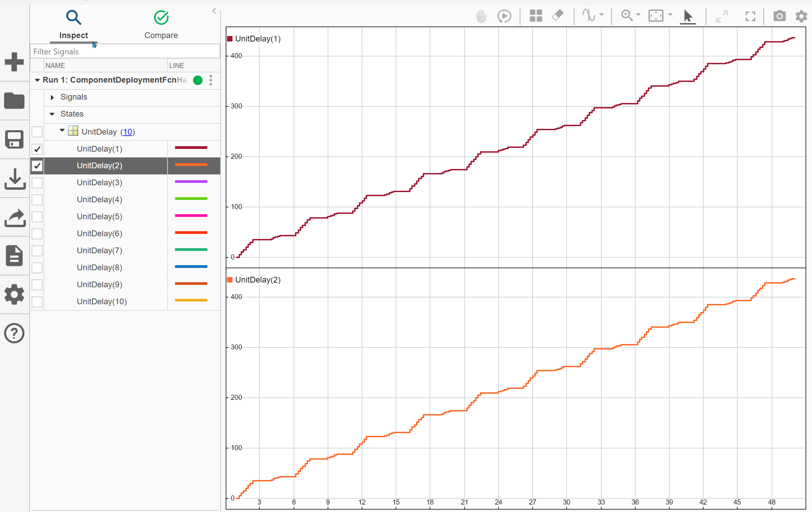Click the clear plot eraser icon
812x512 pixels.
pyautogui.click(x=557, y=16)
